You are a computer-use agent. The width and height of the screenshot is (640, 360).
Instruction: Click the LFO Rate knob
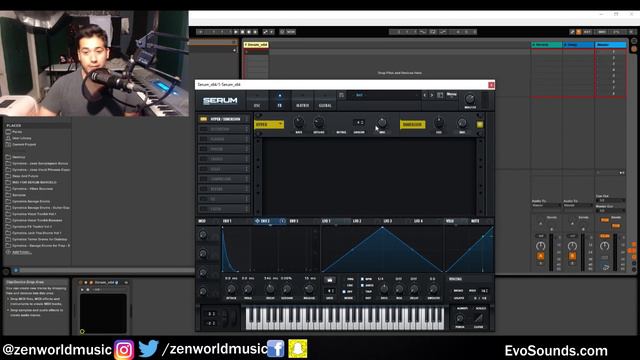(x=384, y=289)
